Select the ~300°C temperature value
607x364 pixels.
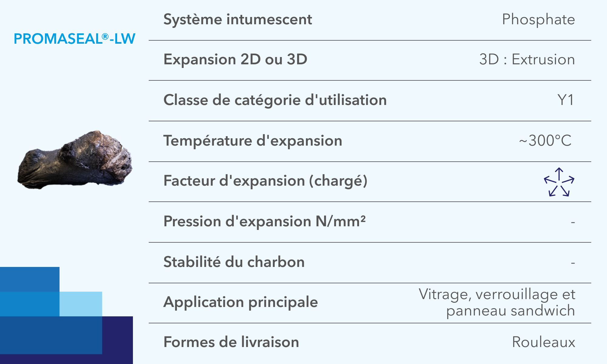pyautogui.click(x=545, y=141)
